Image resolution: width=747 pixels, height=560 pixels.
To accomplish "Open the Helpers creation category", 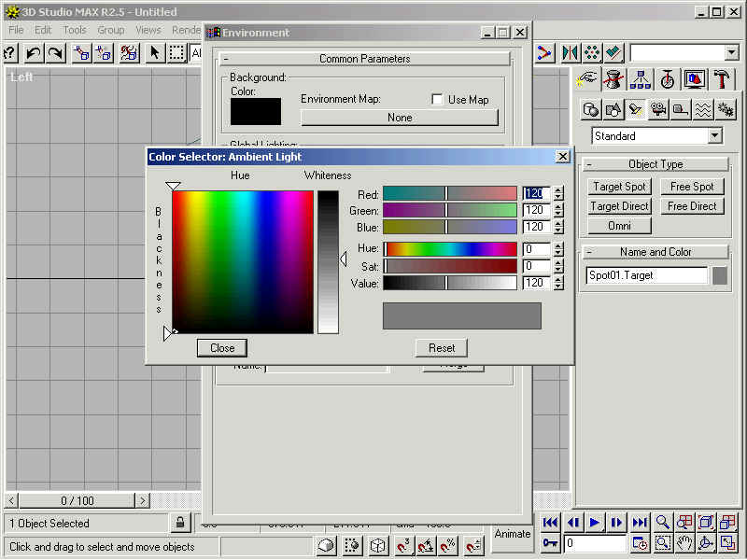I will [x=680, y=109].
